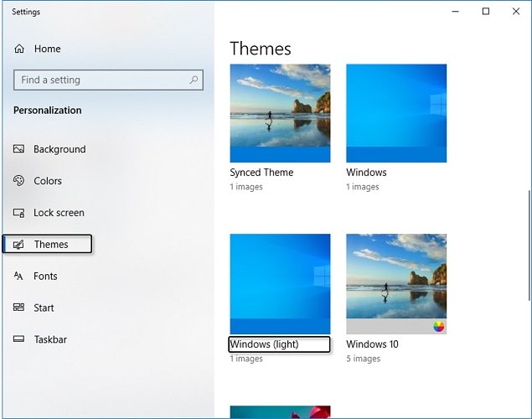Open the Start settings section

tap(34, 308)
